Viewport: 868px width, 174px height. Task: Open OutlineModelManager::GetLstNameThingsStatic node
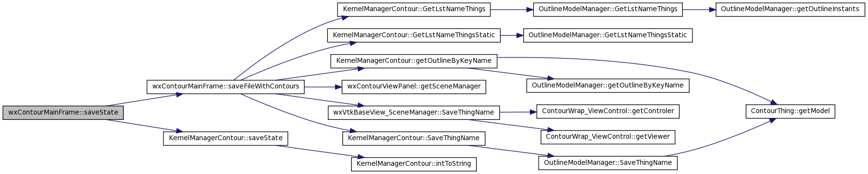[608, 35]
